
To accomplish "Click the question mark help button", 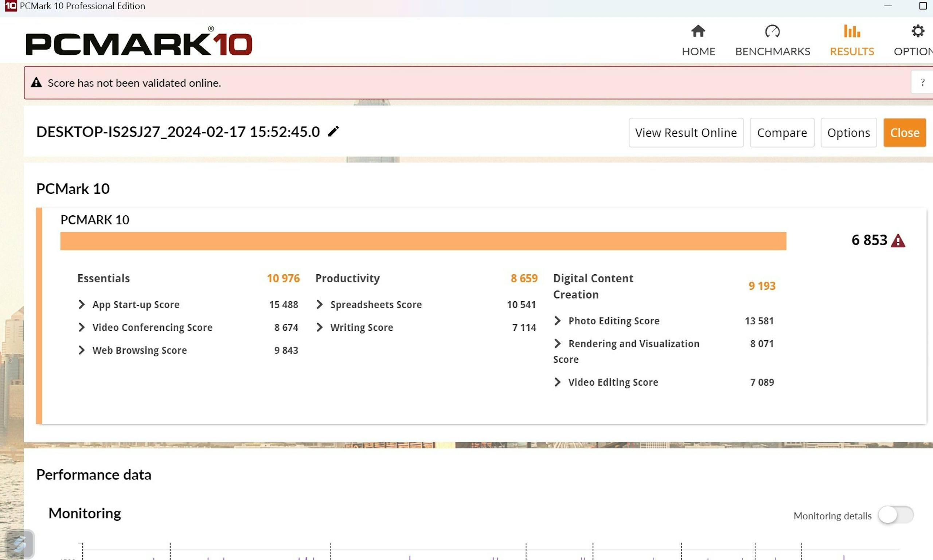I will tap(922, 82).
